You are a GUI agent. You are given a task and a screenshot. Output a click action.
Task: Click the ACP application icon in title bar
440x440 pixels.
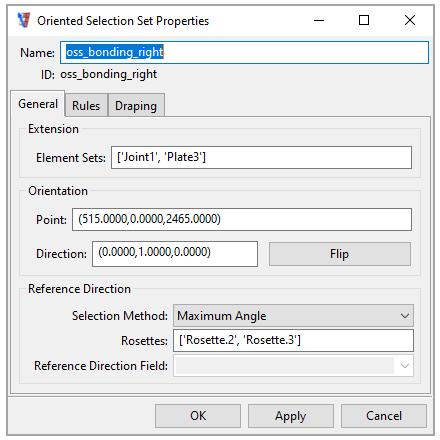coord(24,20)
